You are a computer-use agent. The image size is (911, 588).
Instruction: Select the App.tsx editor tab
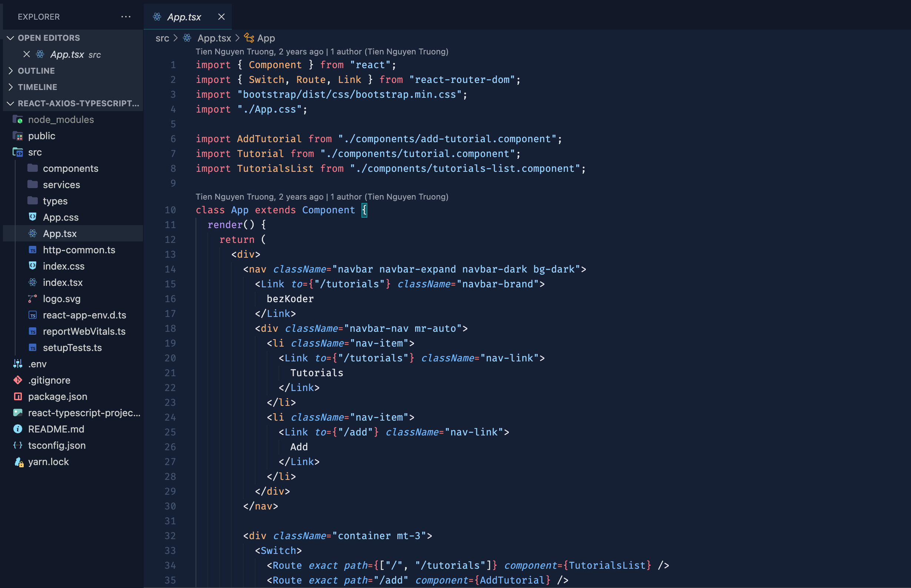pyautogui.click(x=184, y=17)
